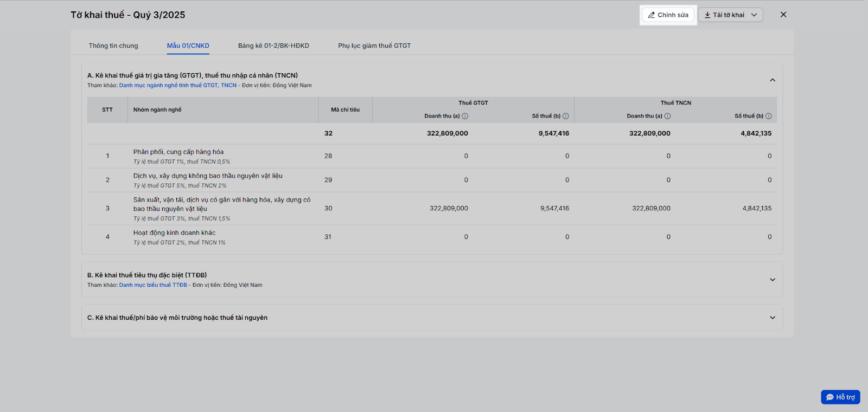Switch to the Thông tin chung tab

click(113, 46)
